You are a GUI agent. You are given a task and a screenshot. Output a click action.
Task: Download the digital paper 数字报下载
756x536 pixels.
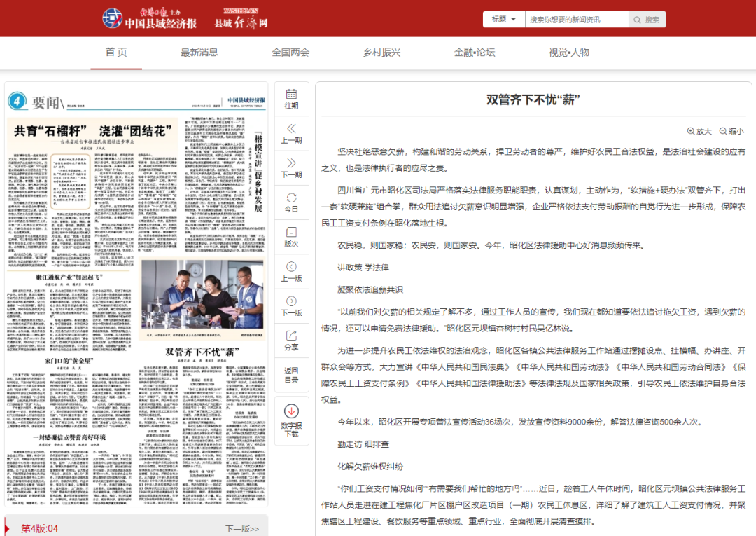(291, 420)
